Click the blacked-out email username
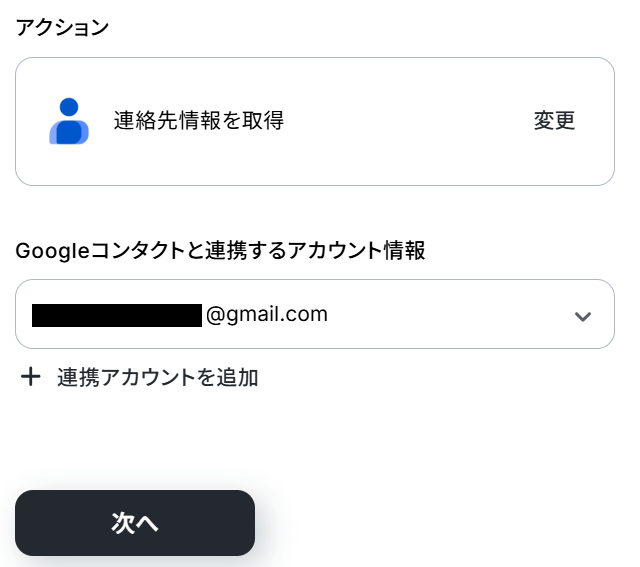The height and width of the screenshot is (567, 640). (117, 315)
